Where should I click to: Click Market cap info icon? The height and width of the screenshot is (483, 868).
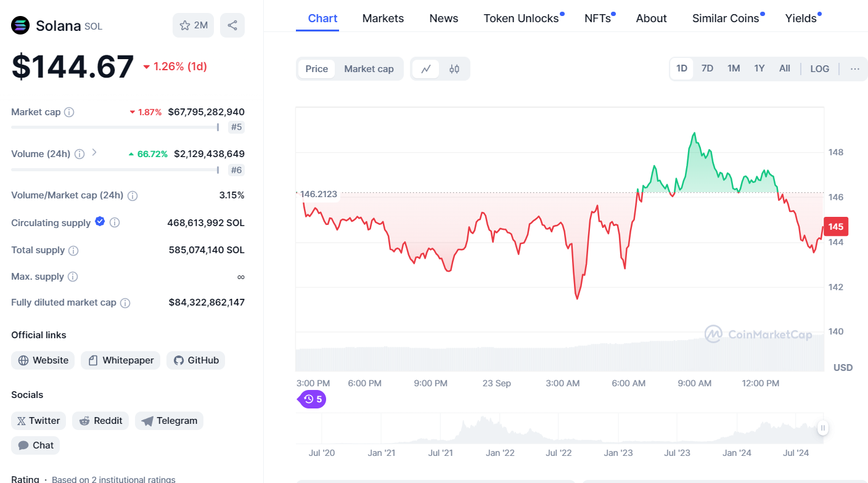pyautogui.click(x=69, y=112)
